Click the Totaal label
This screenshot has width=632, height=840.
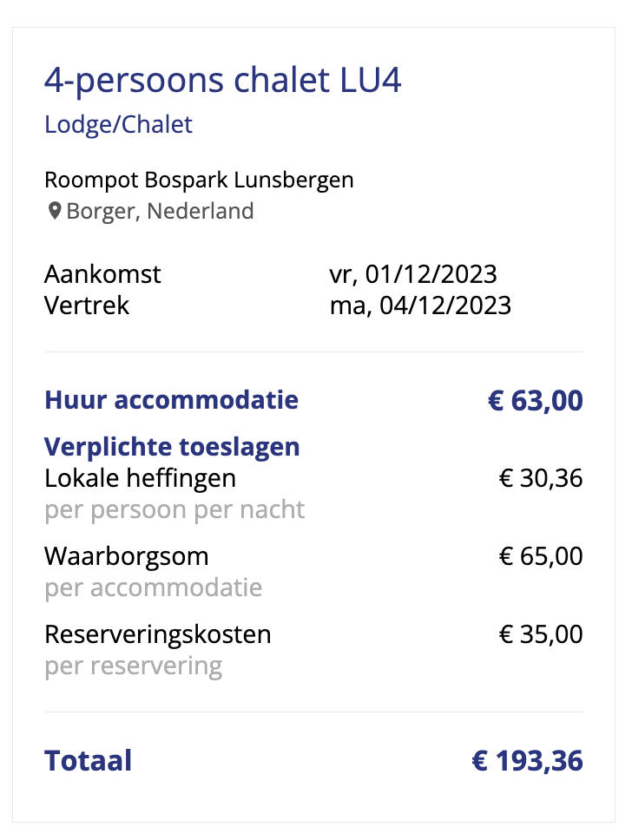click(x=88, y=761)
